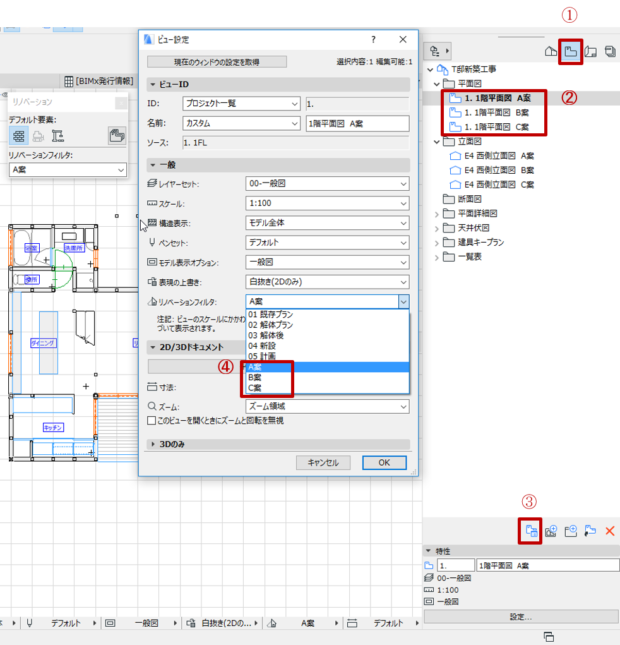Collapse the 一般 section header
This screenshot has width=620, height=645.
(x=278, y=165)
